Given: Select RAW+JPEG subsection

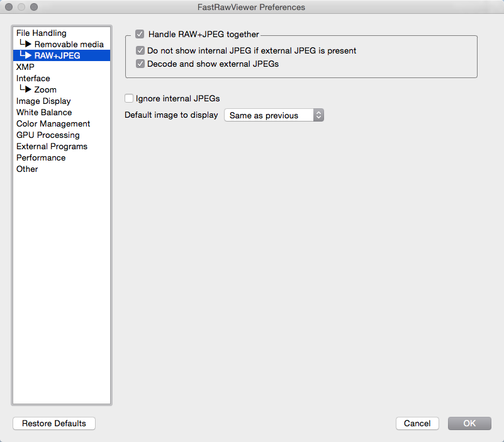Looking at the screenshot, I should [x=62, y=55].
